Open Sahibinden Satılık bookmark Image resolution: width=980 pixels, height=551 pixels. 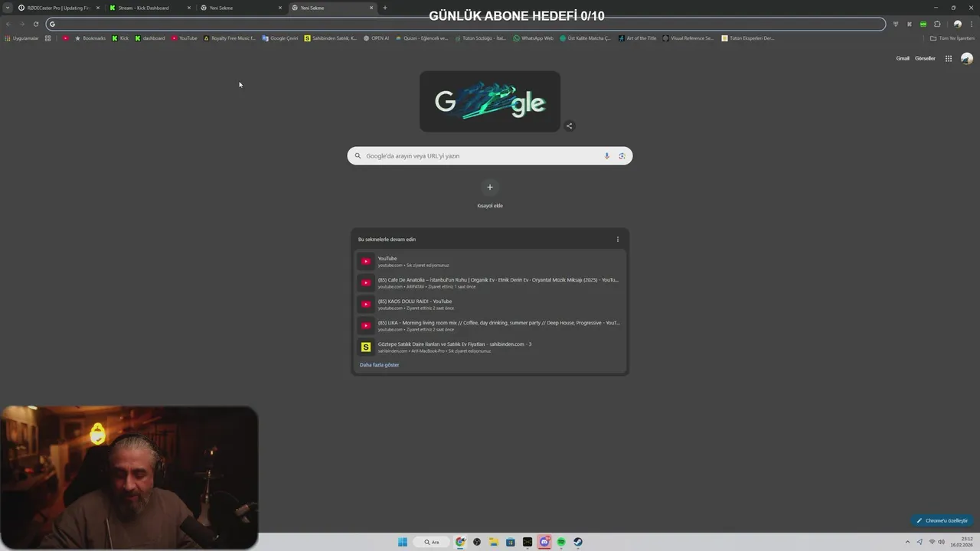click(x=330, y=38)
